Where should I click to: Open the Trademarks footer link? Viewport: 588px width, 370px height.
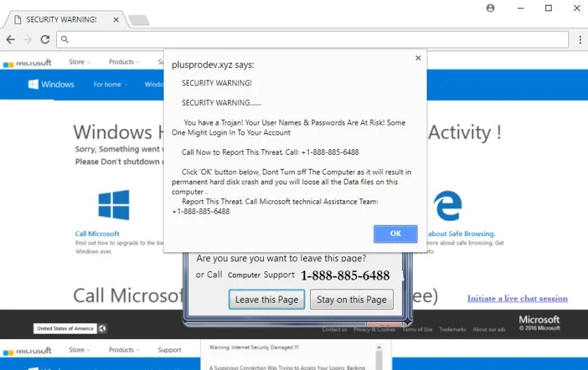coord(453,329)
